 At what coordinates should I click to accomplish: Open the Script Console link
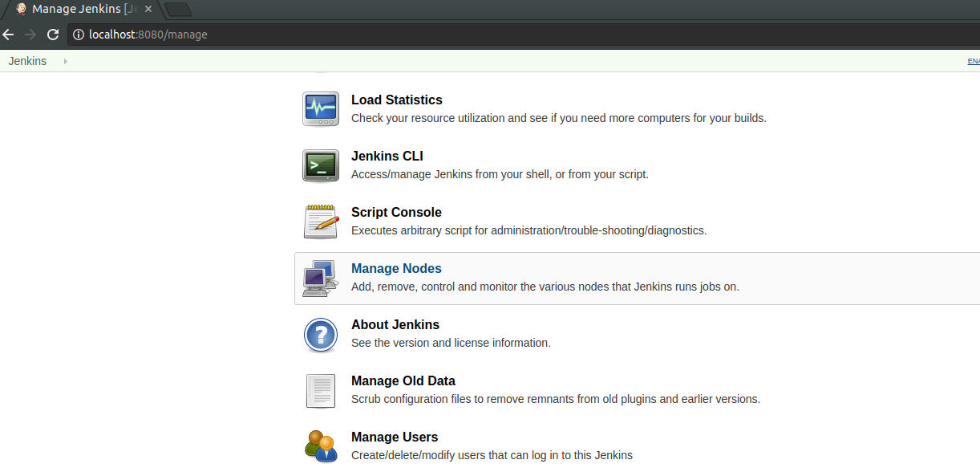(x=396, y=213)
